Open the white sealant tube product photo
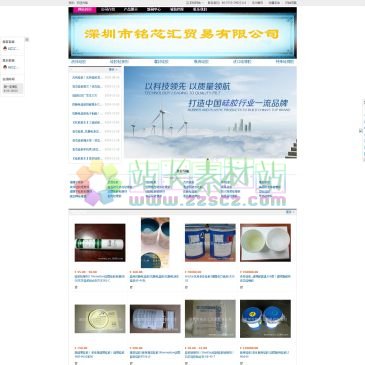365x365 pixels. pyautogui.click(x=100, y=243)
